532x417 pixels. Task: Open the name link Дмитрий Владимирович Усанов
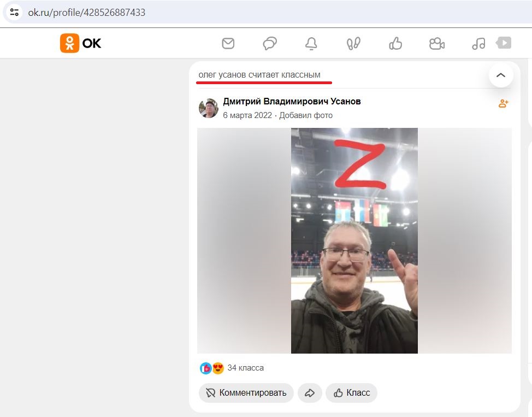(x=292, y=101)
